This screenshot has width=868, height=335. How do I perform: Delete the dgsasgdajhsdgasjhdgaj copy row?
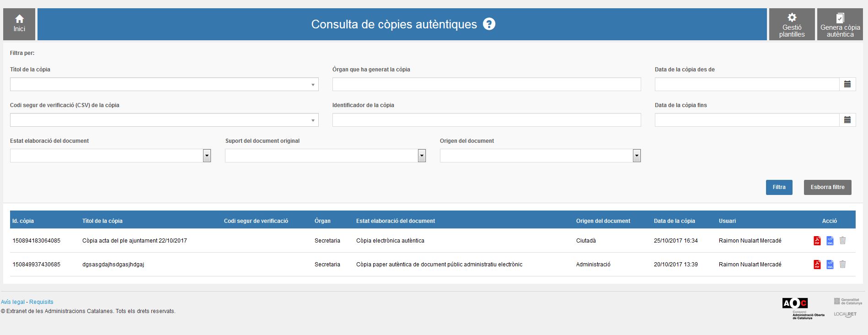pos(842,265)
